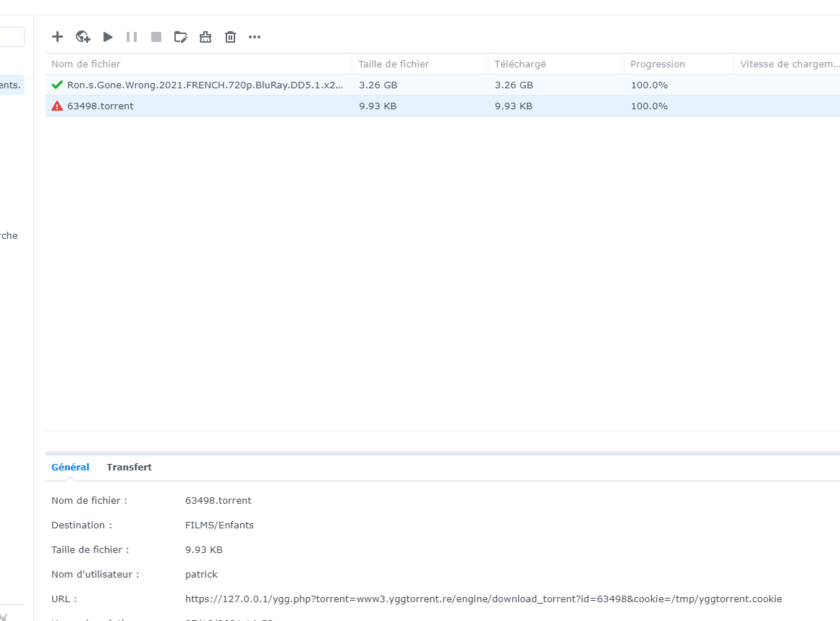Edit the destination folder of selected task
Viewport: 840px width, 621px height.
(180, 36)
